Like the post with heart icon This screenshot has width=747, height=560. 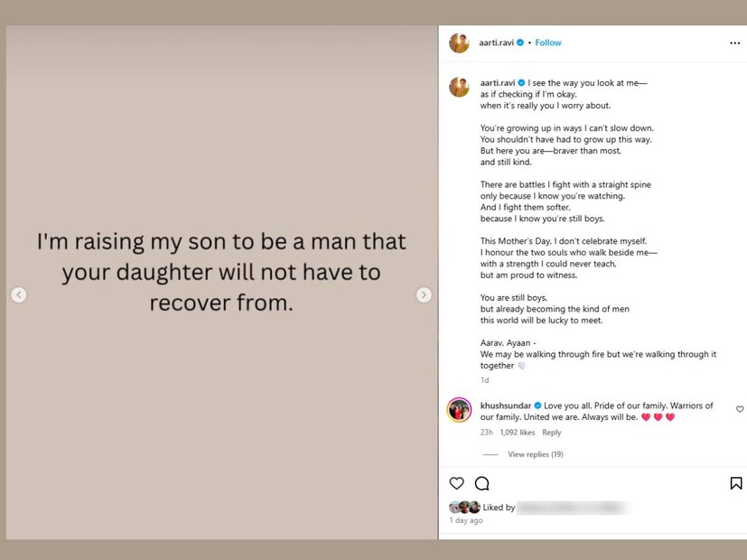[x=457, y=483]
